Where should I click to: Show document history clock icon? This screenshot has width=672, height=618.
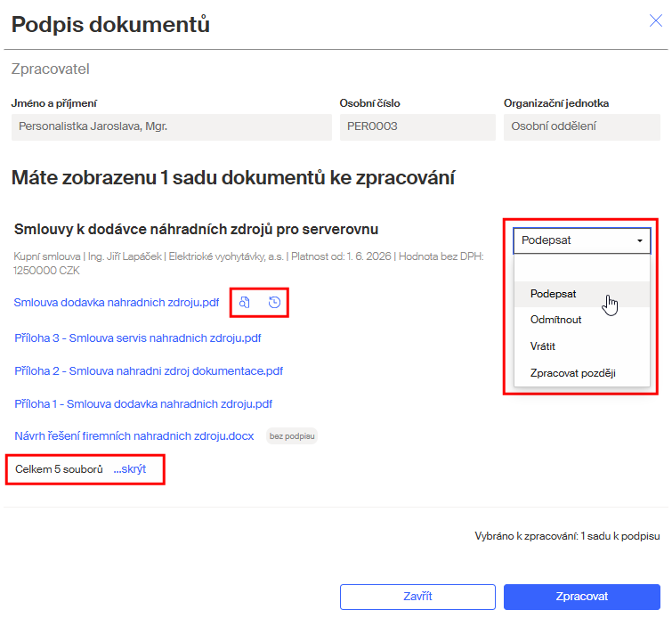tap(274, 303)
